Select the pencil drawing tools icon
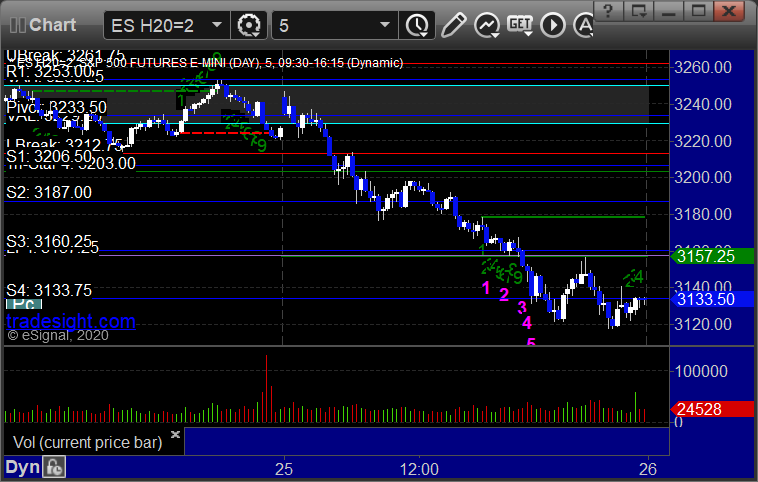Image resolution: width=758 pixels, height=482 pixels. 453,25
